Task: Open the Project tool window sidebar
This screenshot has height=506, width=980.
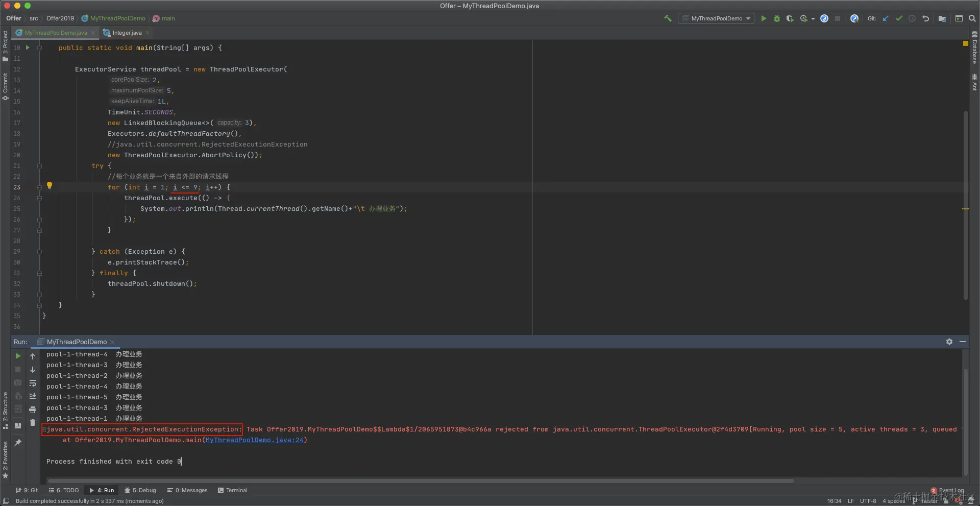Action: [6, 46]
